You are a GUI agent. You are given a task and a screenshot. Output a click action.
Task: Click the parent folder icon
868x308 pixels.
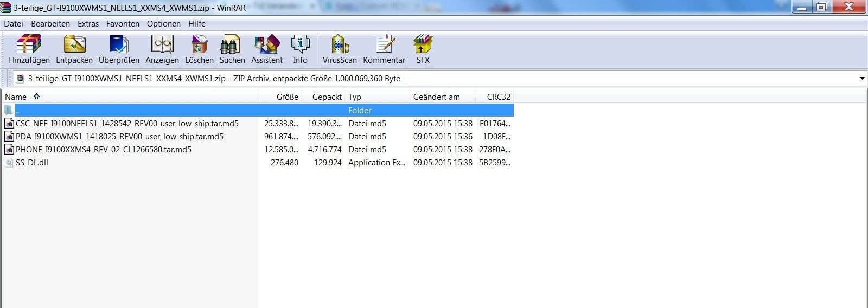pyautogui.click(x=9, y=110)
